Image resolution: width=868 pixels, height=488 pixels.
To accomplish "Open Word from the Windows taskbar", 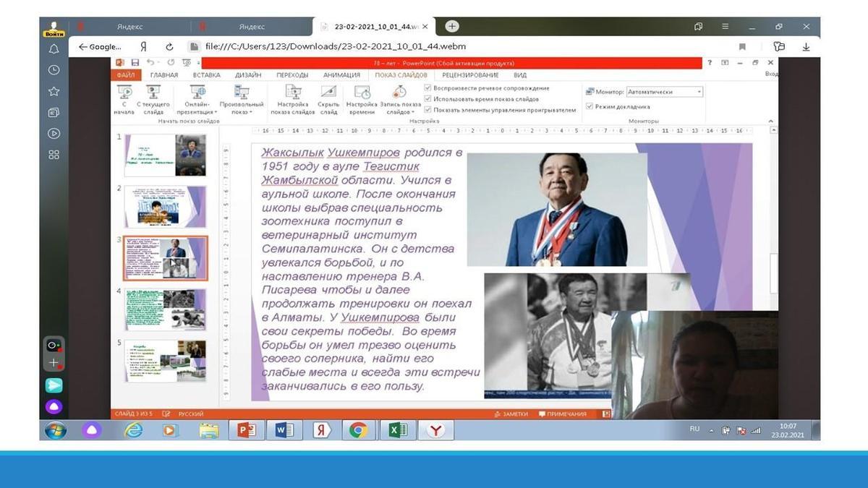I will click(284, 430).
